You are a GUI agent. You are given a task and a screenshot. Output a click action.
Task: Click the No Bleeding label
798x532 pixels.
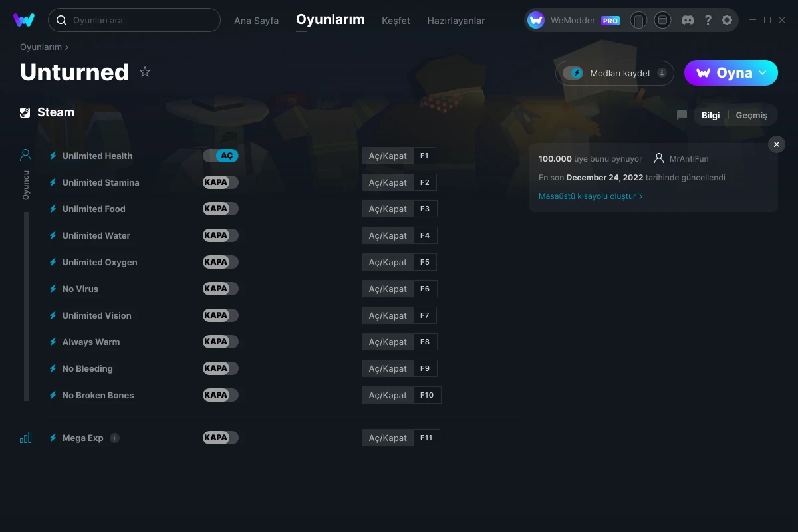coord(87,368)
